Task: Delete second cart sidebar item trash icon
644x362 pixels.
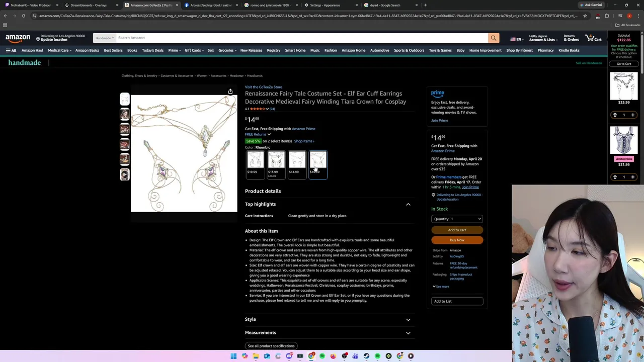Action: (615, 177)
